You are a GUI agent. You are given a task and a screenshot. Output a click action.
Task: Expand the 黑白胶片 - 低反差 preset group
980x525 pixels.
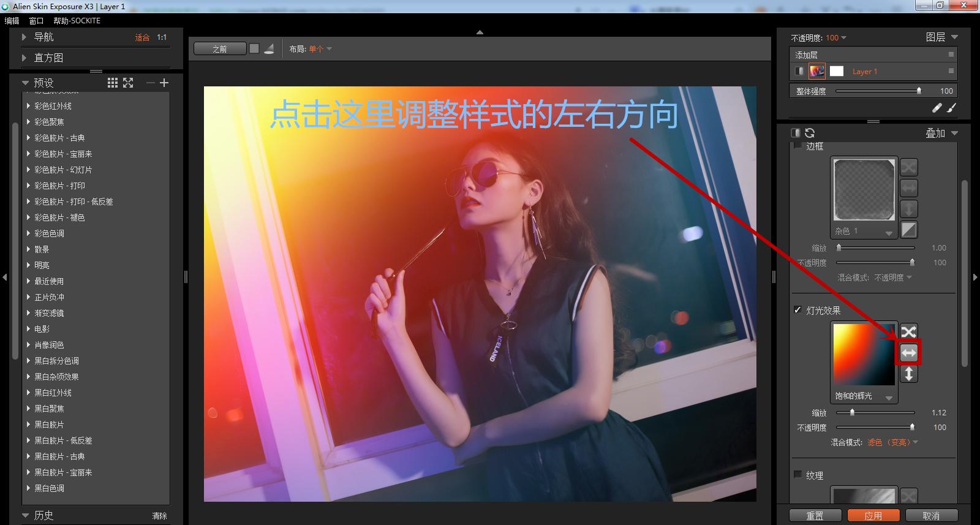coord(29,440)
